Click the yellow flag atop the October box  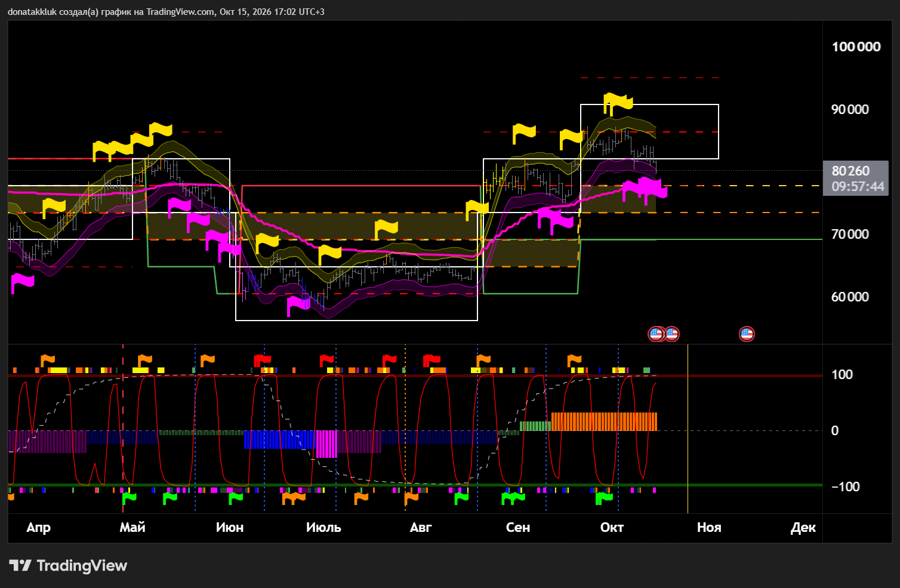click(618, 103)
